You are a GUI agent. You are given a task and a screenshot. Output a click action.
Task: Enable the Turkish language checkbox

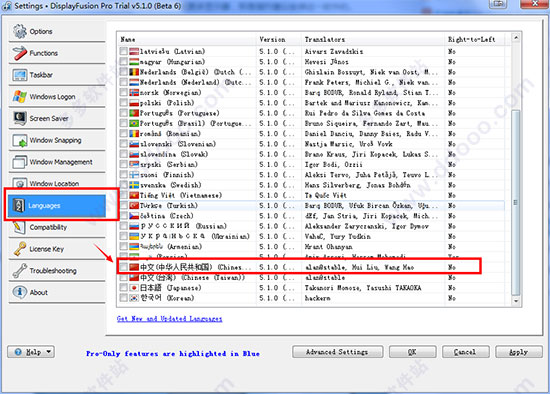pos(123,206)
